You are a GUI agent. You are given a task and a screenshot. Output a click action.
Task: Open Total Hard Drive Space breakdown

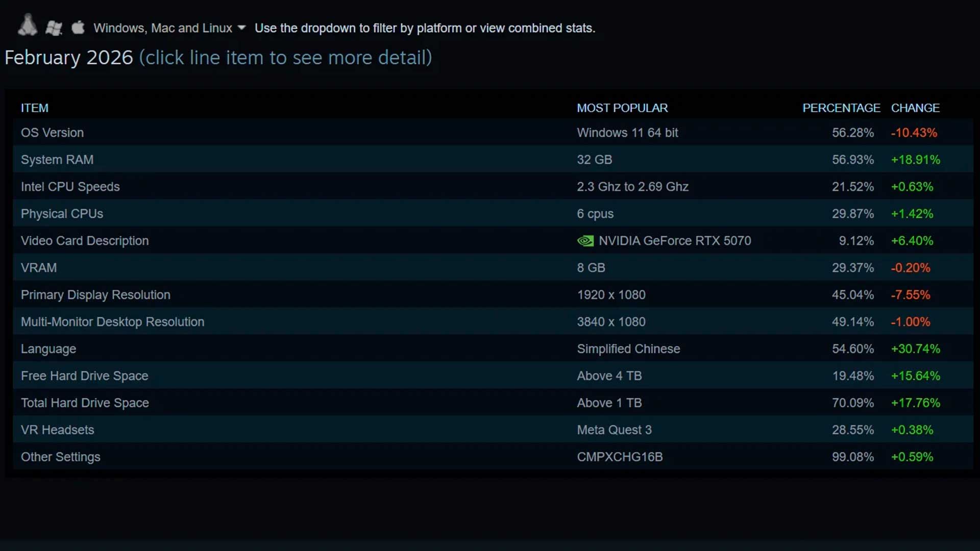[x=204, y=403]
